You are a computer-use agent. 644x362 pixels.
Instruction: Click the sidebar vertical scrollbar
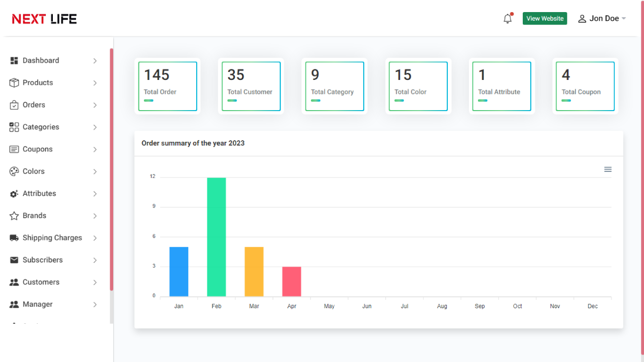[112, 169]
